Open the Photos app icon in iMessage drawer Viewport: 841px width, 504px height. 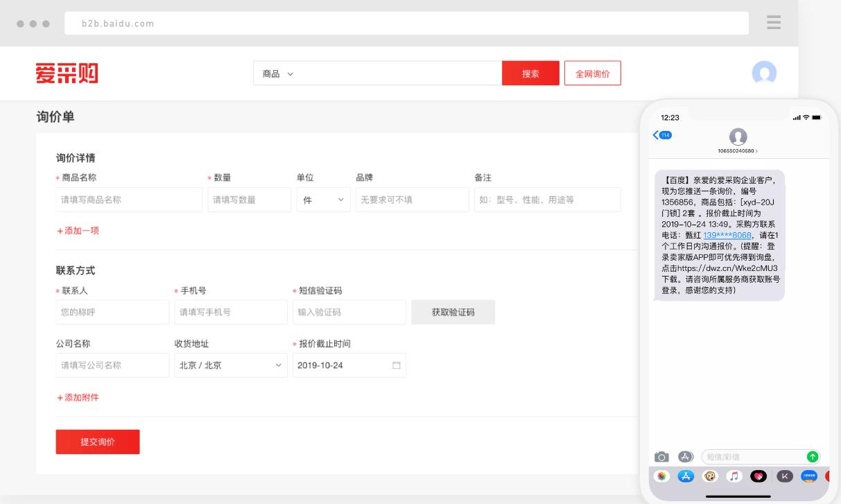(662, 476)
